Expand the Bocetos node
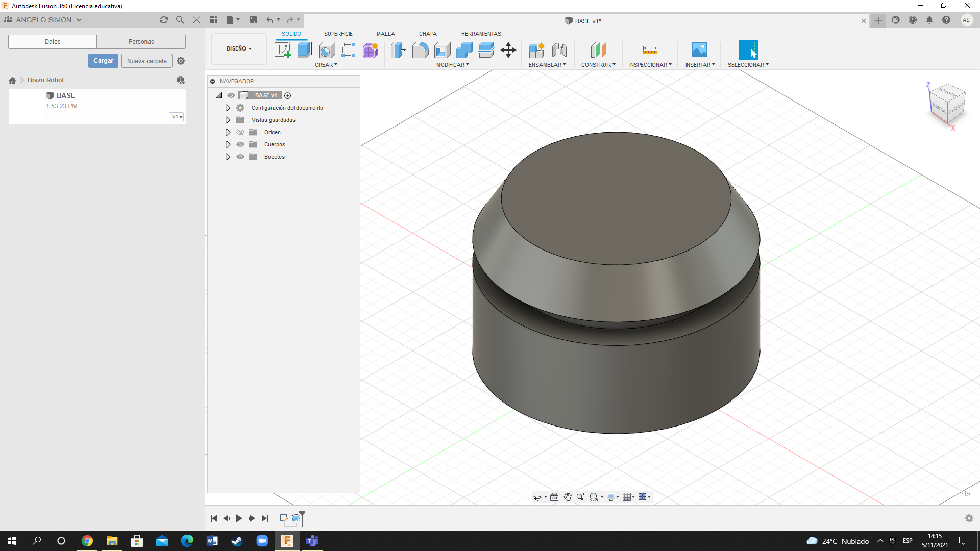Screen dimensions: 980x551 click(x=228, y=157)
